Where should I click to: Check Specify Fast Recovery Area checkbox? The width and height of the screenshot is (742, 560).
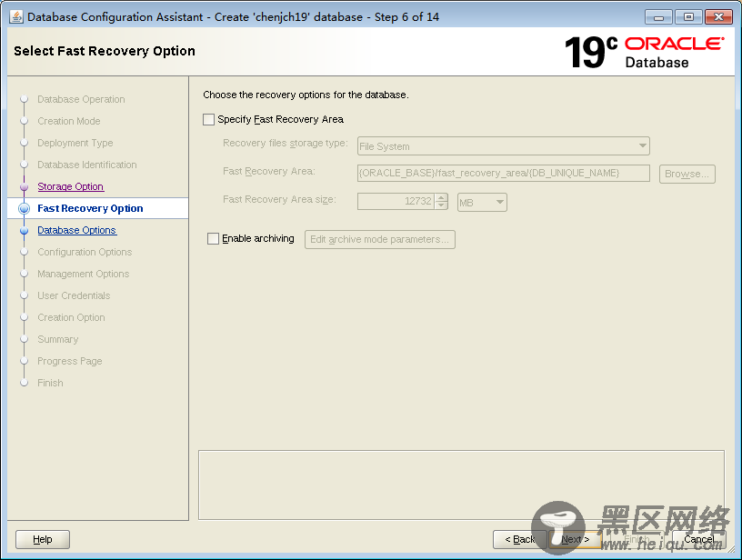pos(209,119)
